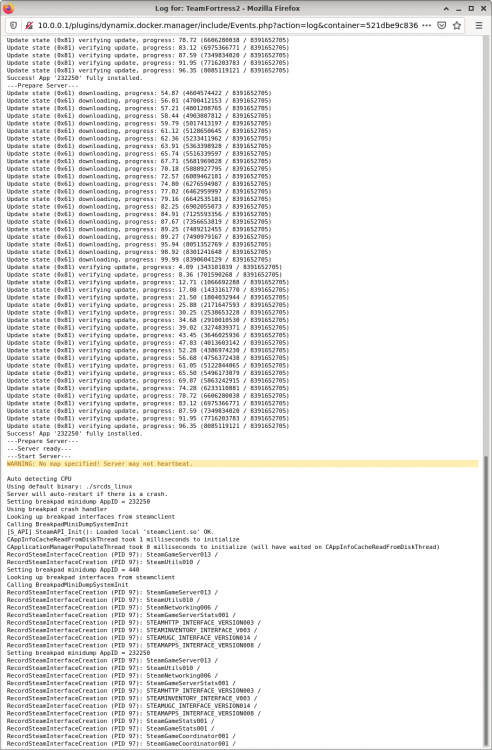Roll up window using title bar arrow
This screenshot has width=492, height=750.
[x=446, y=8]
